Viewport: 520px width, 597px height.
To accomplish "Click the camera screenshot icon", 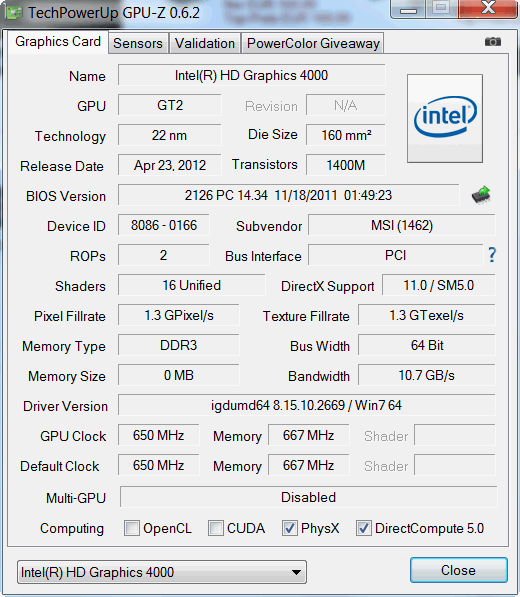I will (493, 42).
